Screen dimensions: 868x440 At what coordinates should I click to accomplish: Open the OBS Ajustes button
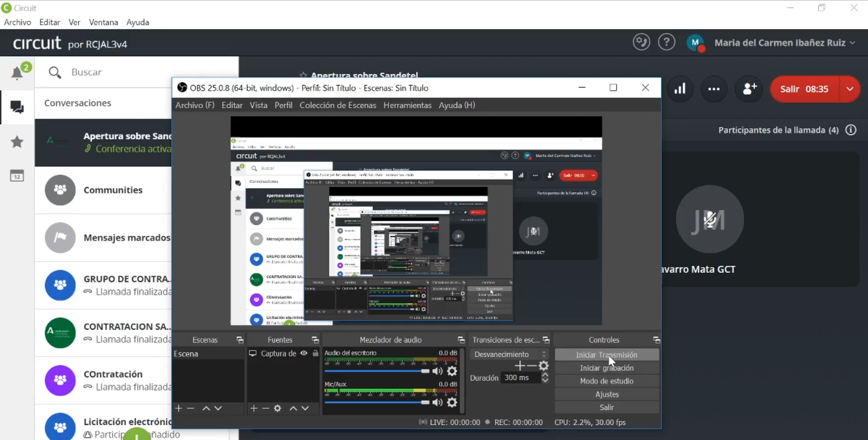[606, 394]
